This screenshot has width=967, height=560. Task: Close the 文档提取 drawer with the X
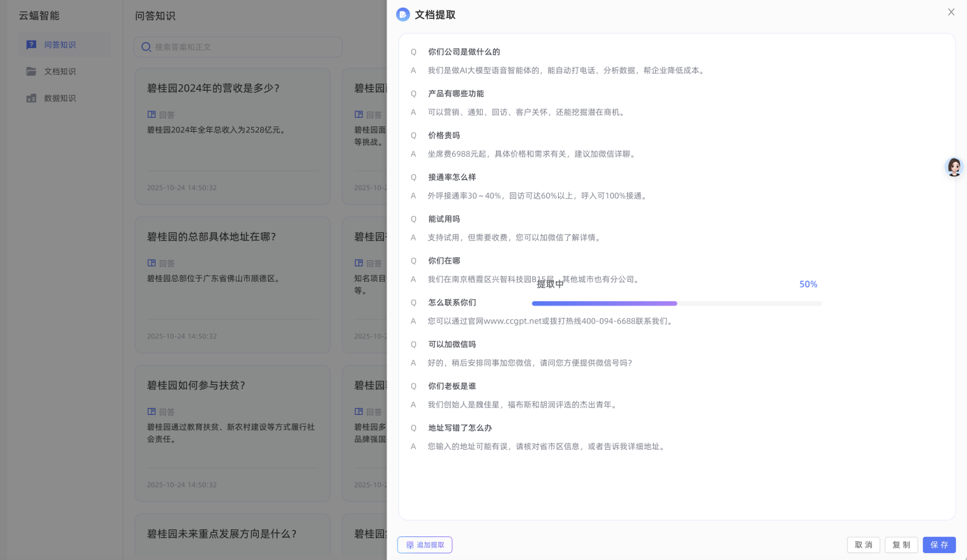pos(951,12)
